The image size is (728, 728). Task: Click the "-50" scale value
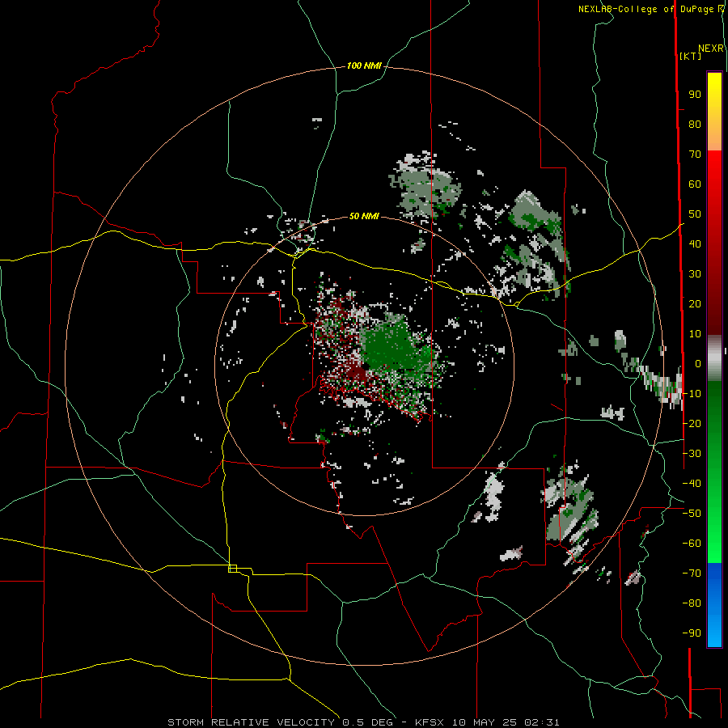pos(692,514)
